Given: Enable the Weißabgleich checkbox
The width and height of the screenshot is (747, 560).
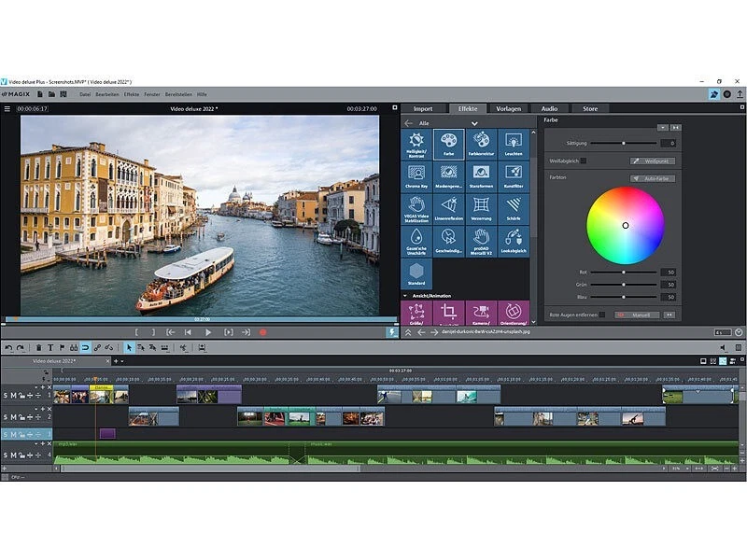Looking at the screenshot, I should [x=584, y=160].
